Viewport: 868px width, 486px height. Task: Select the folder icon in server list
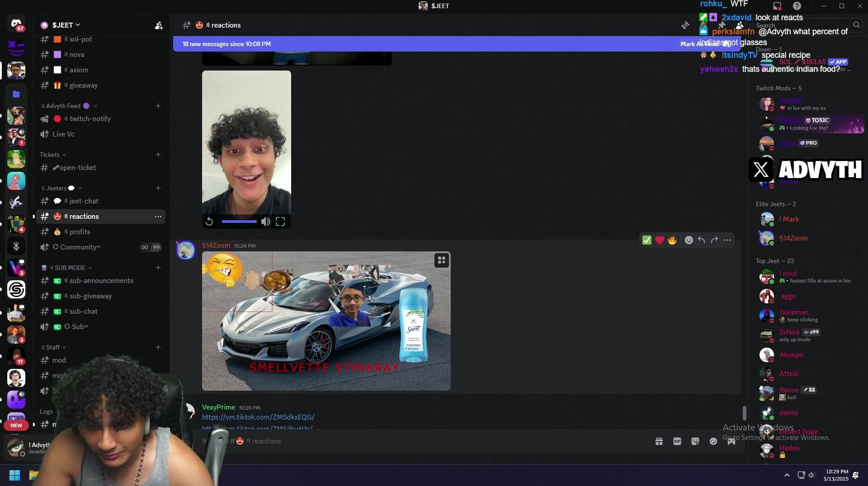(x=16, y=94)
